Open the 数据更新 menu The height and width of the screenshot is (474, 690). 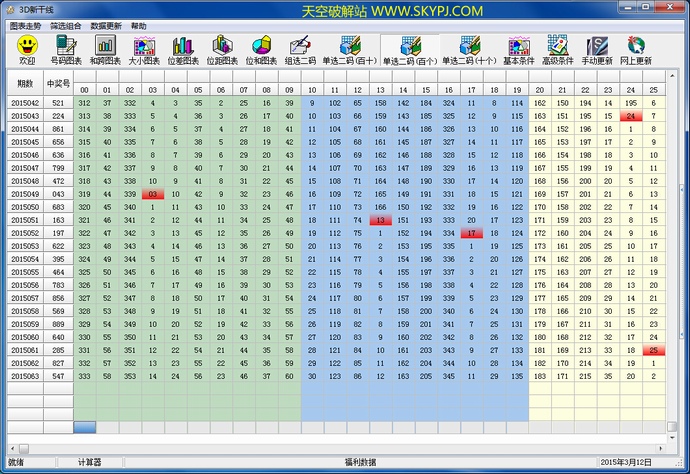106,25
